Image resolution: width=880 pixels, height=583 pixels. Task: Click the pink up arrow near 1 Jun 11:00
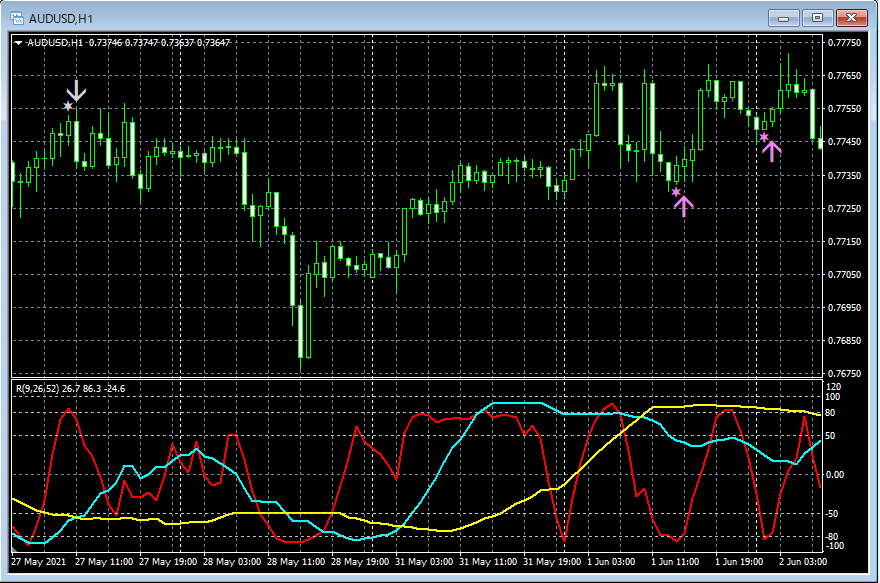(x=683, y=206)
